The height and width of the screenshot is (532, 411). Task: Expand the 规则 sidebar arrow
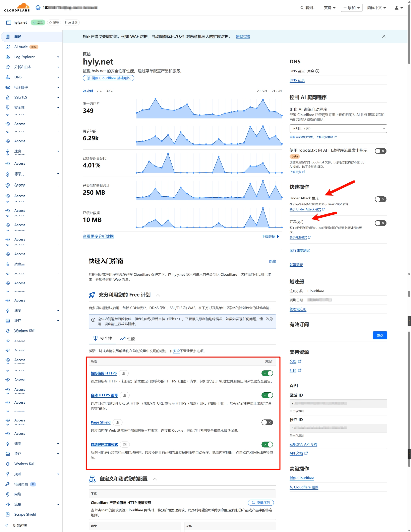tap(58, 474)
